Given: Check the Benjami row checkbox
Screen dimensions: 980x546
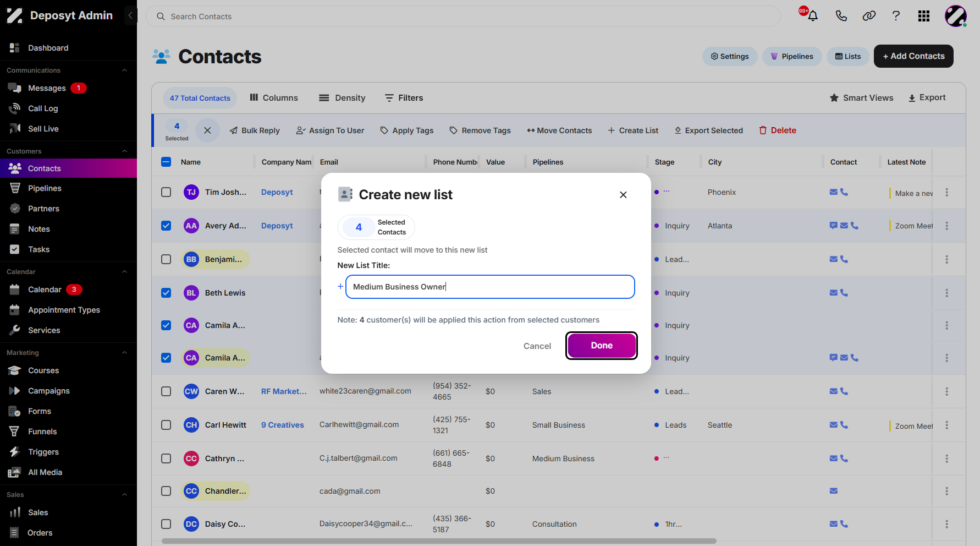Looking at the screenshot, I should 166,259.
